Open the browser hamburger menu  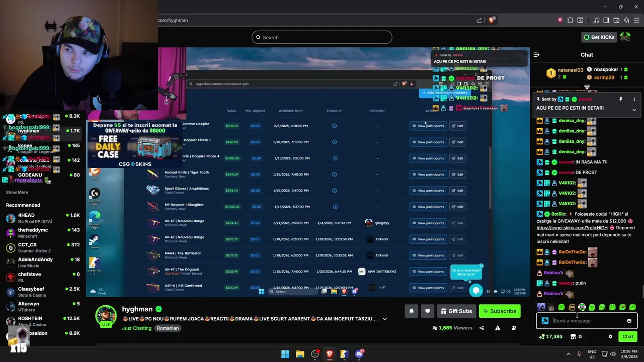click(636, 20)
